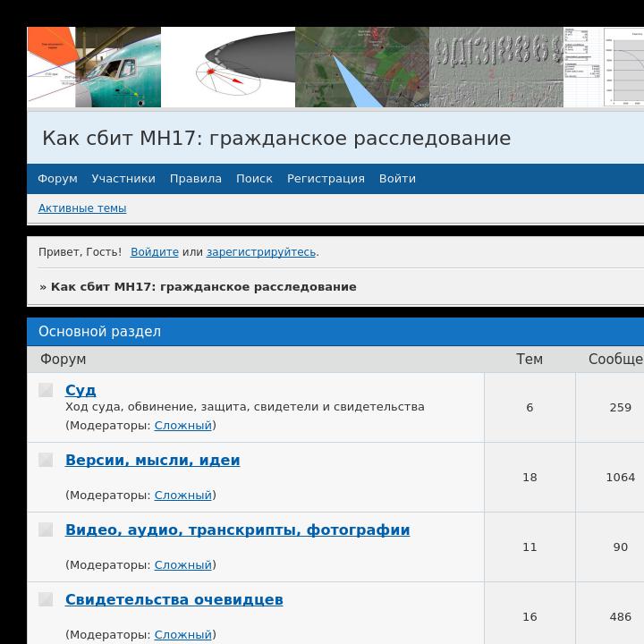
Task: Click the aircraft nose diagram in banner
Action: [228, 67]
